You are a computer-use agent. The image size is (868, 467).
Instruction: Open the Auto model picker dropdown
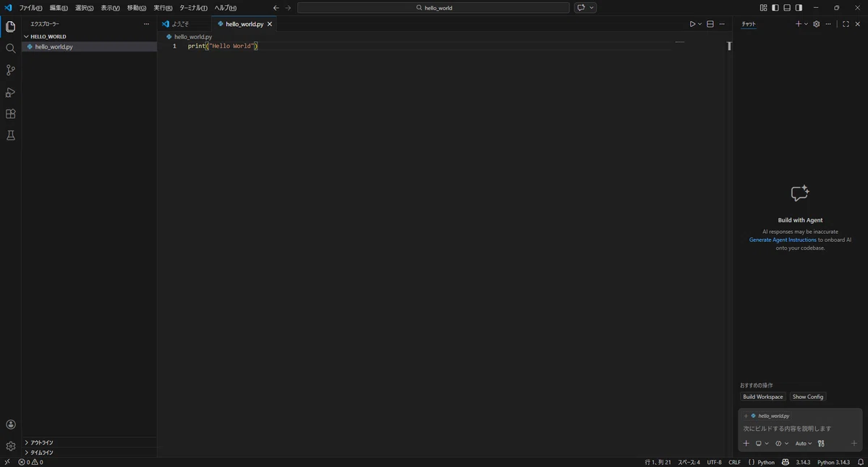point(804,443)
